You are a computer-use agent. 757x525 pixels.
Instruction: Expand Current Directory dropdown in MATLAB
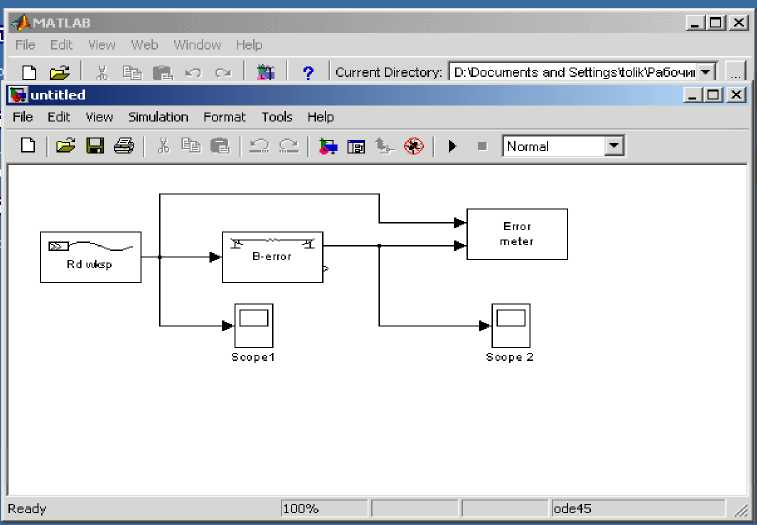point(706,72)
